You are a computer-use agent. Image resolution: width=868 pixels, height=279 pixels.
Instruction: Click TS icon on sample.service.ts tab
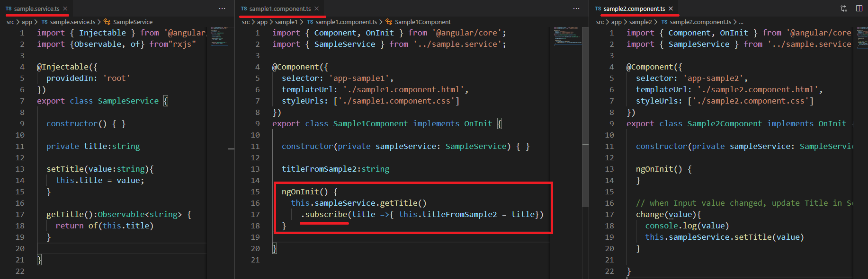point(9,9)
